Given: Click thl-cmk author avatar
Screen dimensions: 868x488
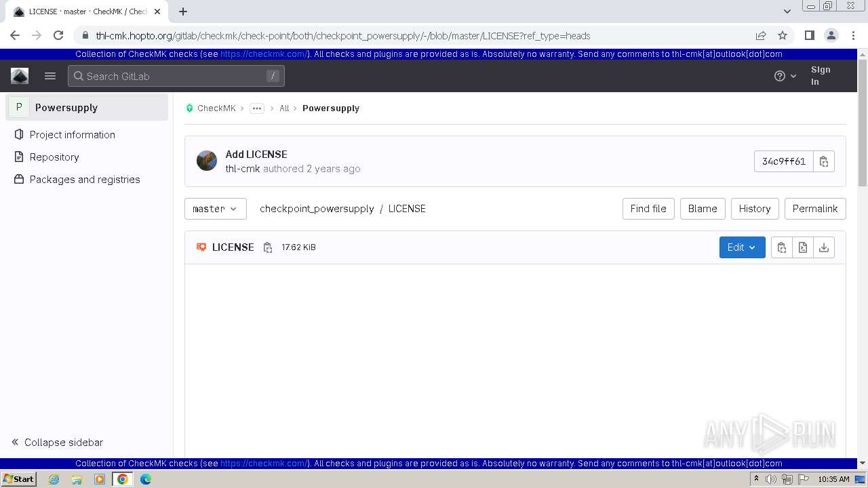Looking at the screenshot, I should [x=207, y=161].
